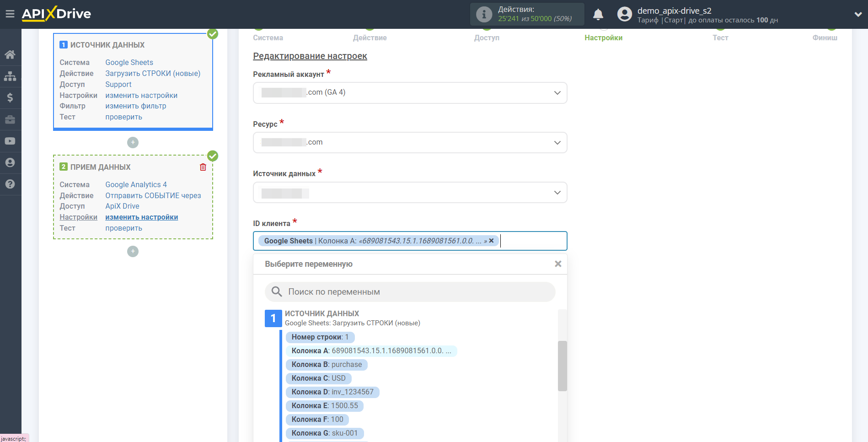Go to the Тест step
This screenshot has height=442, width=868.
pos(720,38)
